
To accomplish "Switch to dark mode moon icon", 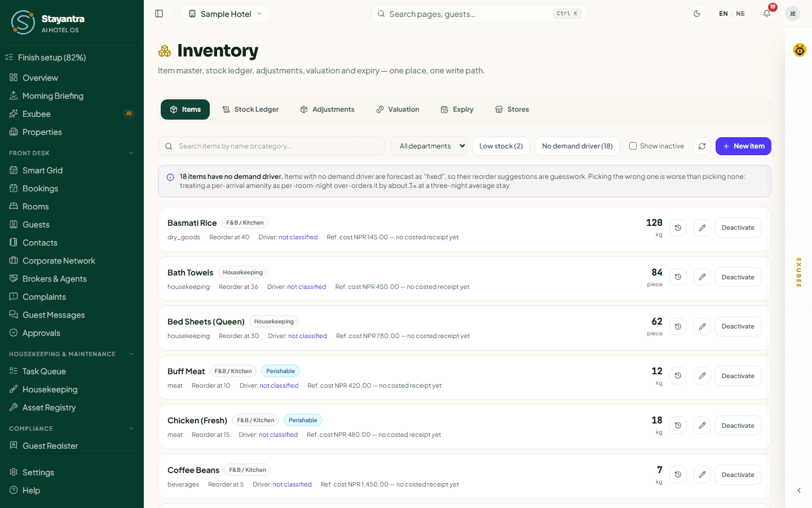I will (x=697, y=14).
